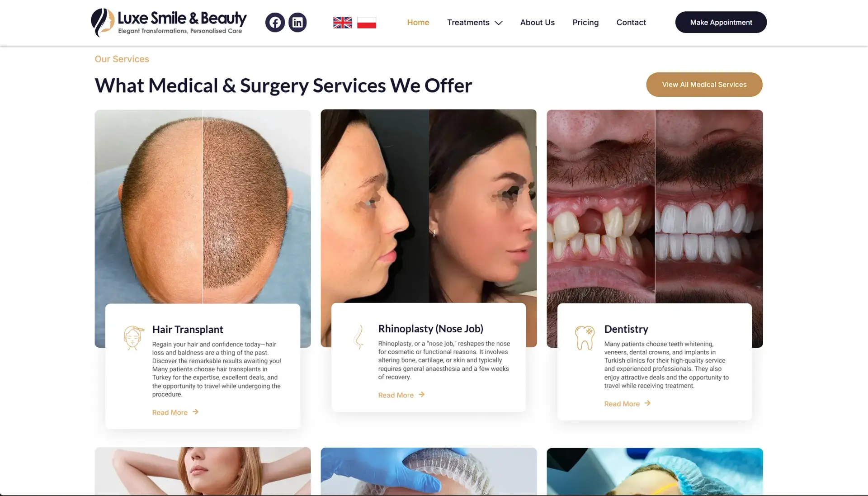Open the Contact page

(631, 23)
